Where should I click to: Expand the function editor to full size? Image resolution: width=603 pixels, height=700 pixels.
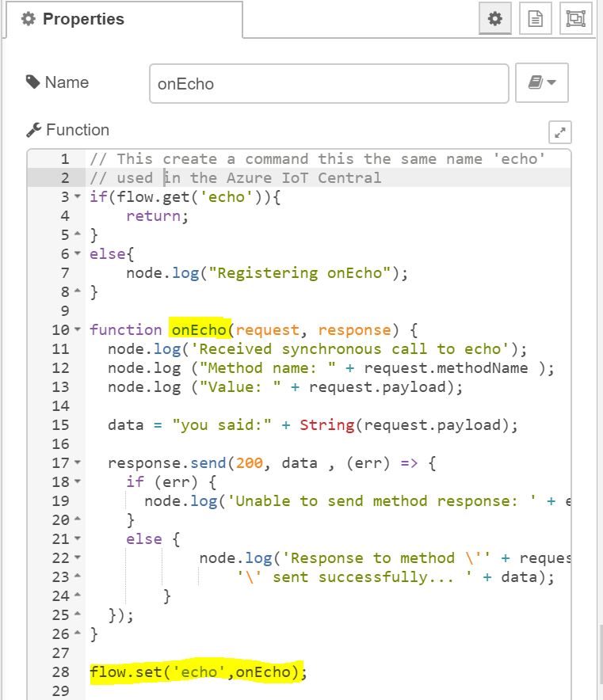click(x=559, y=132)
